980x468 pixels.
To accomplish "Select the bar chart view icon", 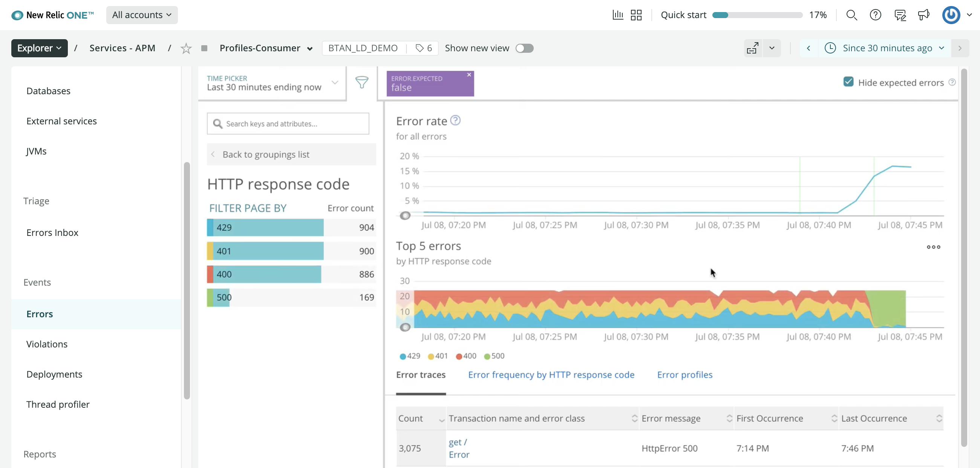I will click(618, 15).
